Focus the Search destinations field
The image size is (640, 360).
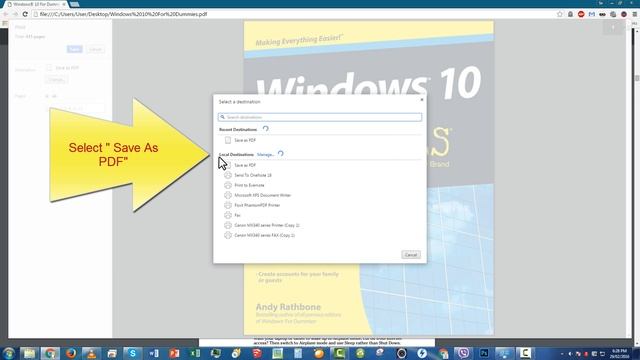(x=320, y=117)
